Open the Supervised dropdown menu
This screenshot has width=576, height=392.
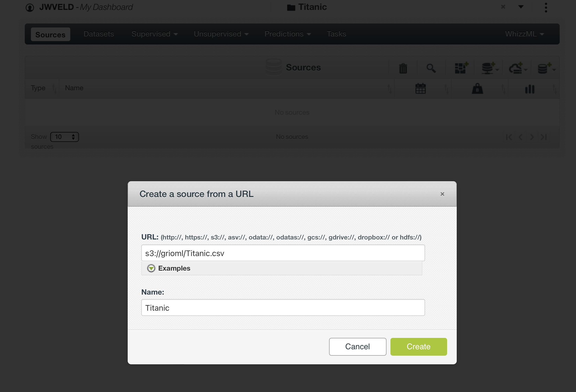point(155,34)
